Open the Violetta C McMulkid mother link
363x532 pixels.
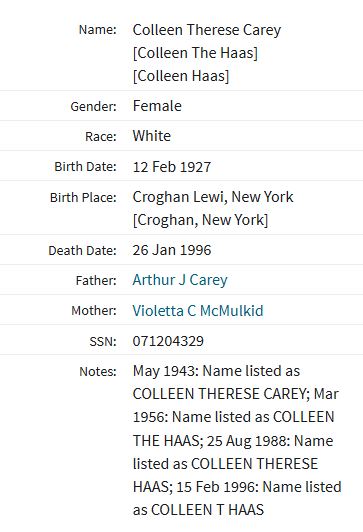[198, 310]
